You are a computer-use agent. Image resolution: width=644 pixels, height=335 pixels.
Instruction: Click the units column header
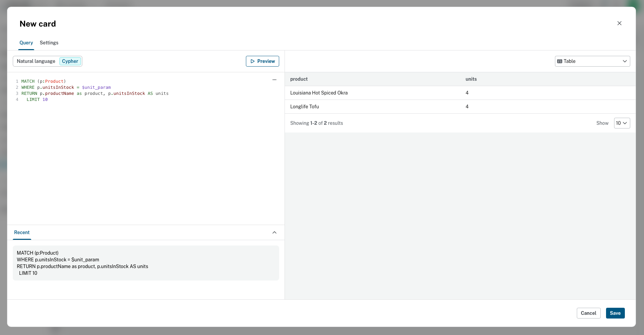click(471, 79)
